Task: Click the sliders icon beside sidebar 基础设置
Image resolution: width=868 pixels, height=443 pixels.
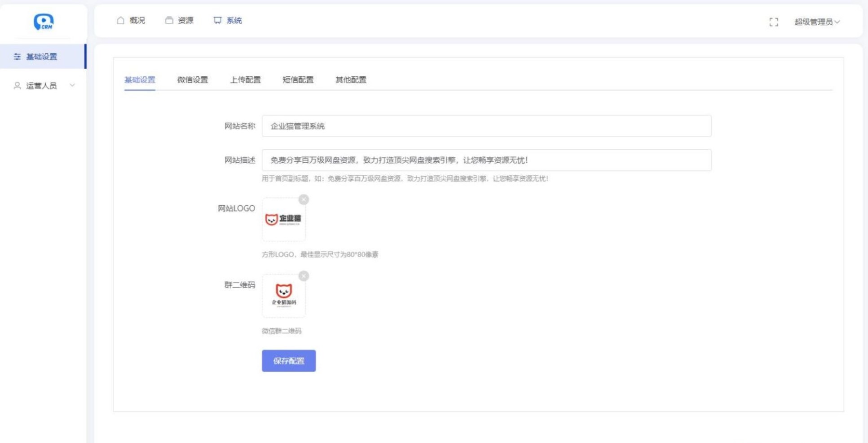Action: [x=17, y=57]
